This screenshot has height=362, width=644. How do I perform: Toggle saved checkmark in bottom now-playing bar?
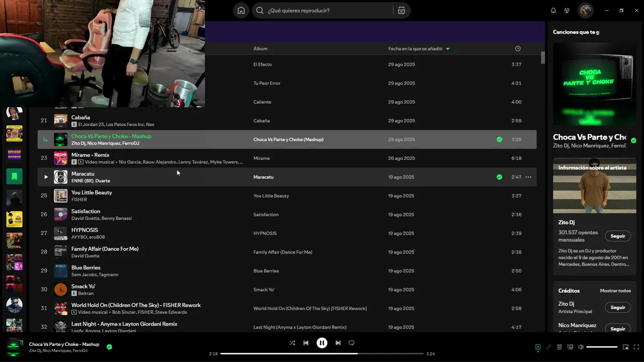coord(109,347)
